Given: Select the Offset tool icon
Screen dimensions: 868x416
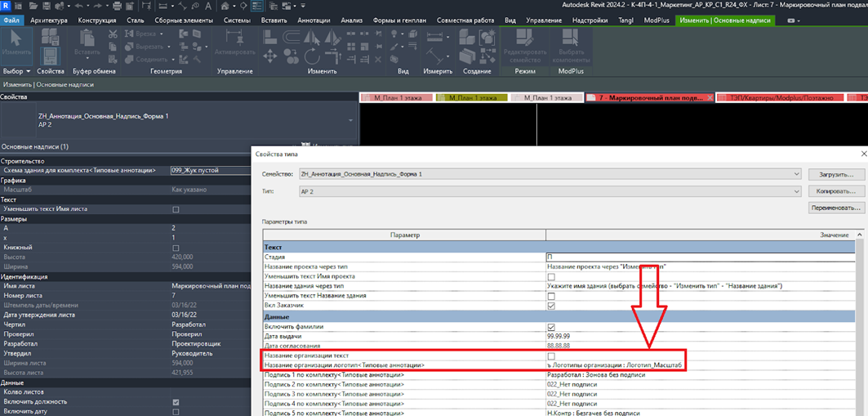Looking at the screenshot, I should click(292, 37).
